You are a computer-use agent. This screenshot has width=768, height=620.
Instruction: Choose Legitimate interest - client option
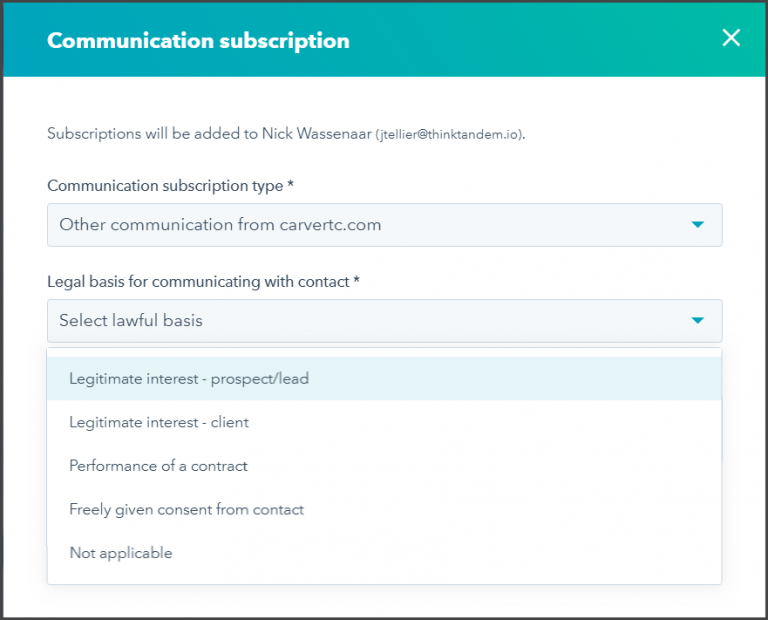(159, 422)
